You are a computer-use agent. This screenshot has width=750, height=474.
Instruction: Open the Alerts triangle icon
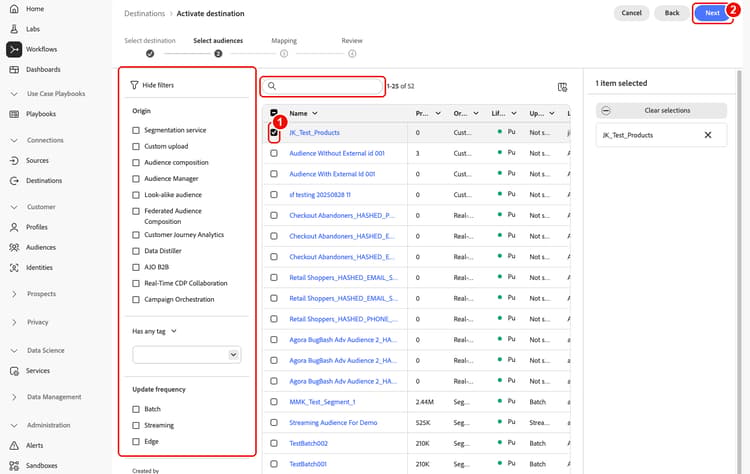[14, 445]
